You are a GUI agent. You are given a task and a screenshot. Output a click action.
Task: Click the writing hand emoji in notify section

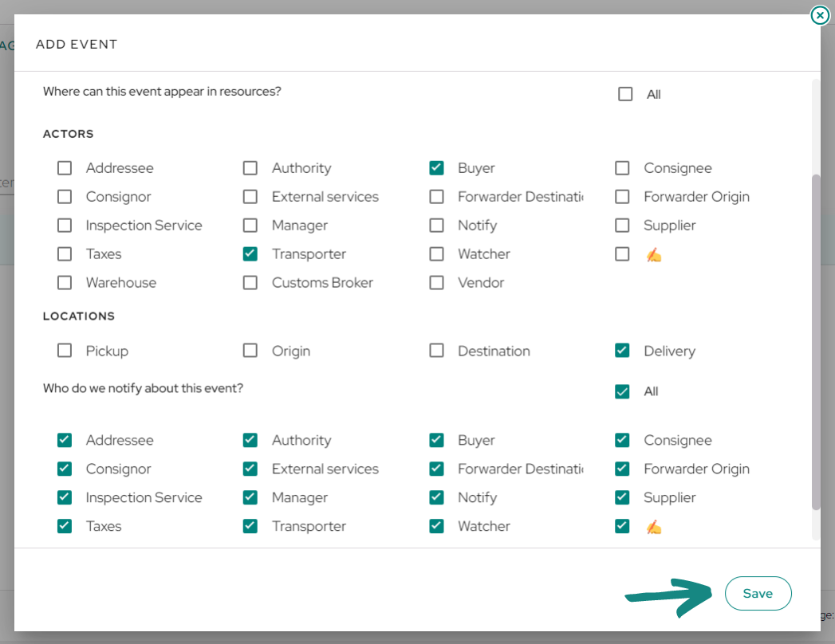pyautogui.click(x=653, y=526)
